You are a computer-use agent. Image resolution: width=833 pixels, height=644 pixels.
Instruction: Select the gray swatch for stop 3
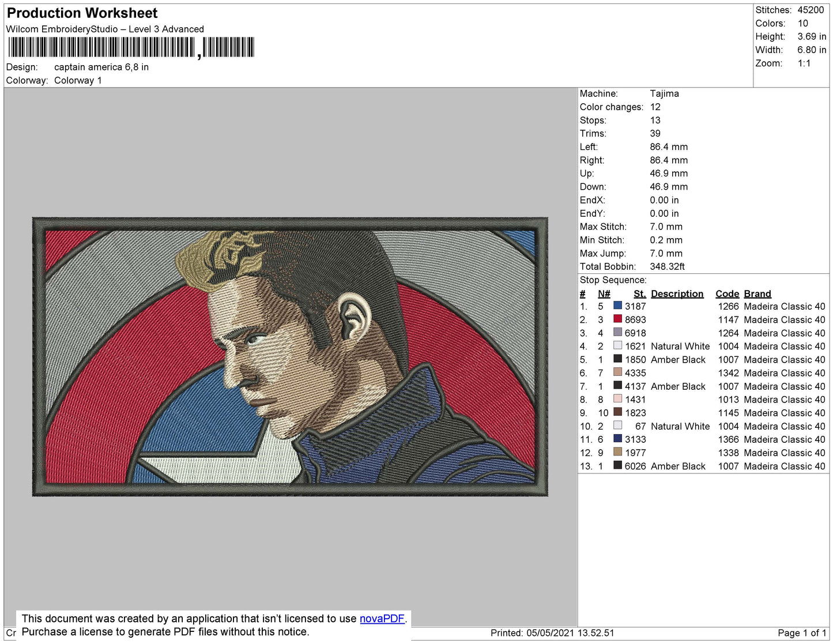[x=617, y=332]
